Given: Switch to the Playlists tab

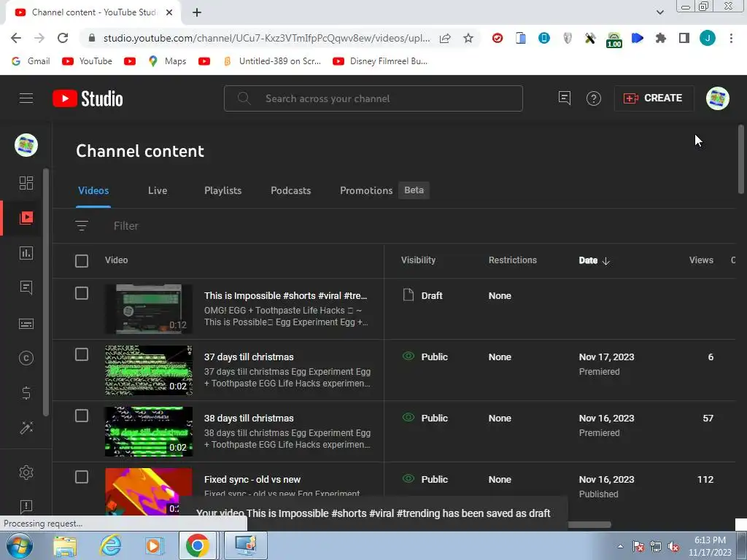Looking at the screenshot, I should point(223,190).
